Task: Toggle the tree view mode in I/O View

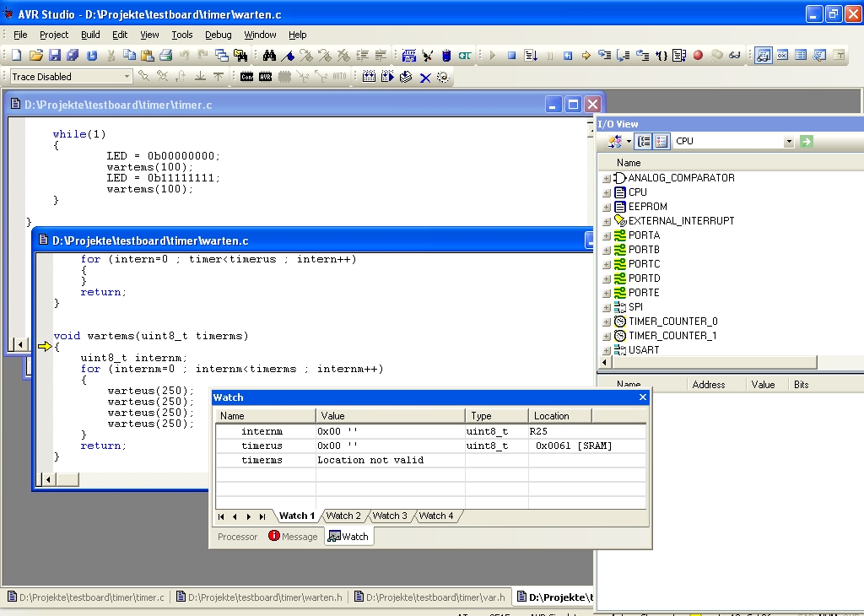Action: coord(643,142)
